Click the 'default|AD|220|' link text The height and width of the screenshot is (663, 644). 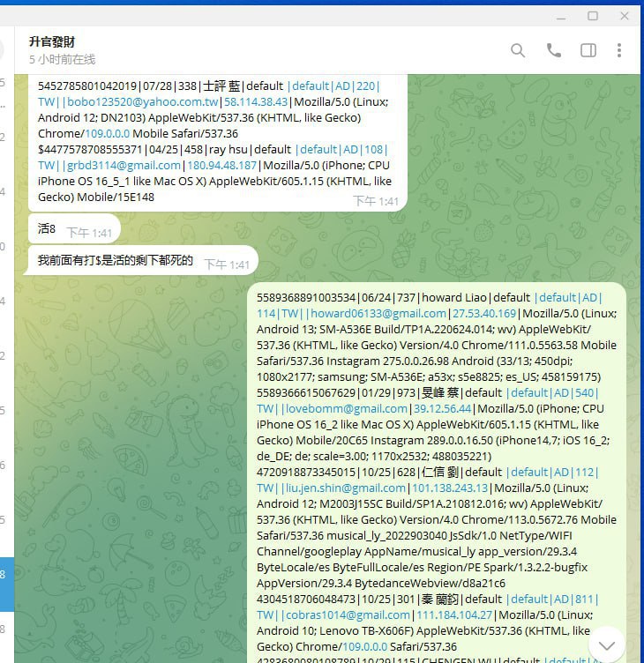coord(333,86)
